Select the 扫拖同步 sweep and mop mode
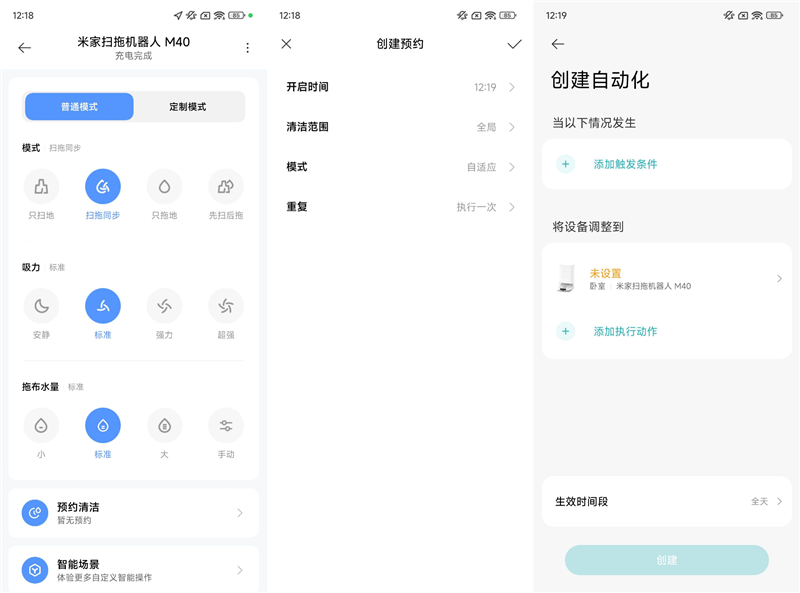This screenshot has width=800, height=593. click(103, 189)
